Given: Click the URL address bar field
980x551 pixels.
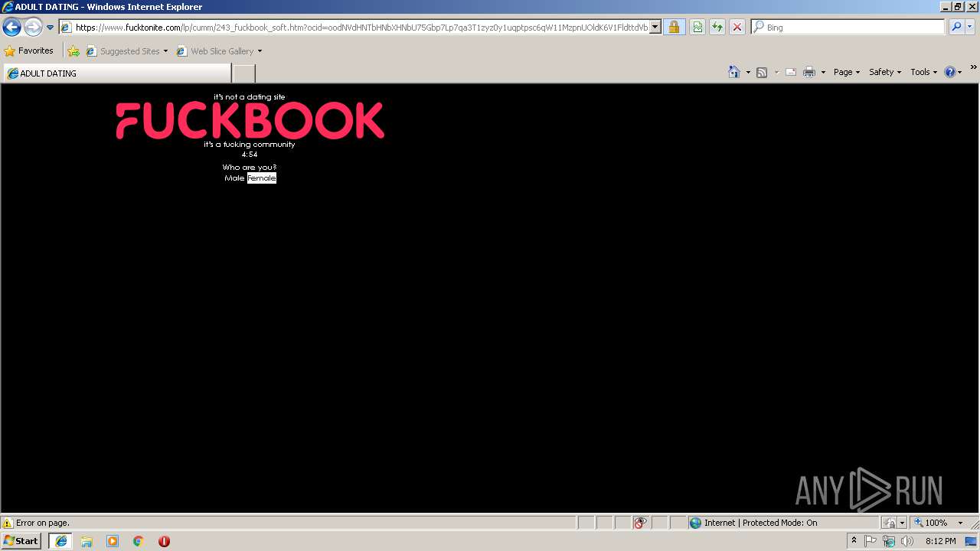Looking at the screenshot, I should coord(354,28).
